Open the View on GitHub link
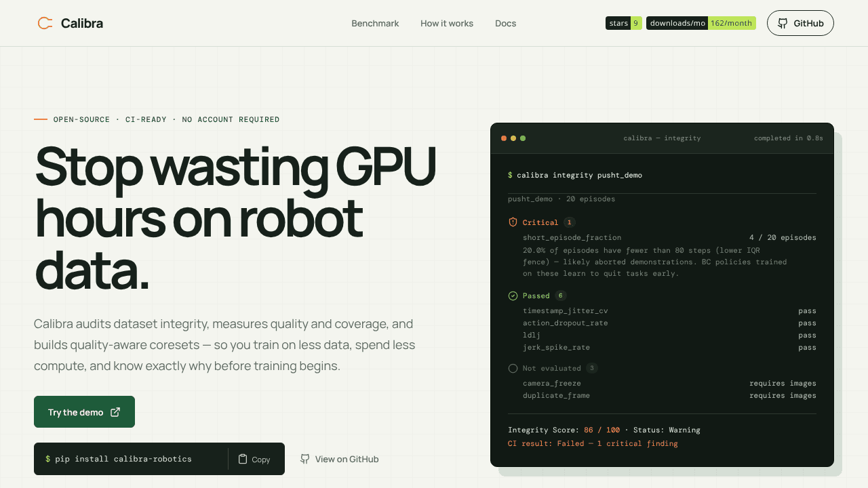This screenshot has width=868, height=488. (x=339, y=459)
